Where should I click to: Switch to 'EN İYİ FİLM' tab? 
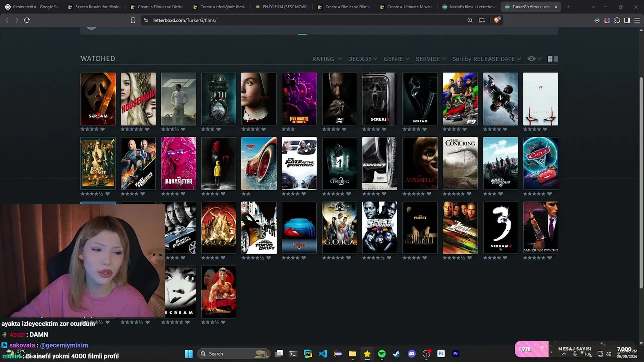pos(281,7)
